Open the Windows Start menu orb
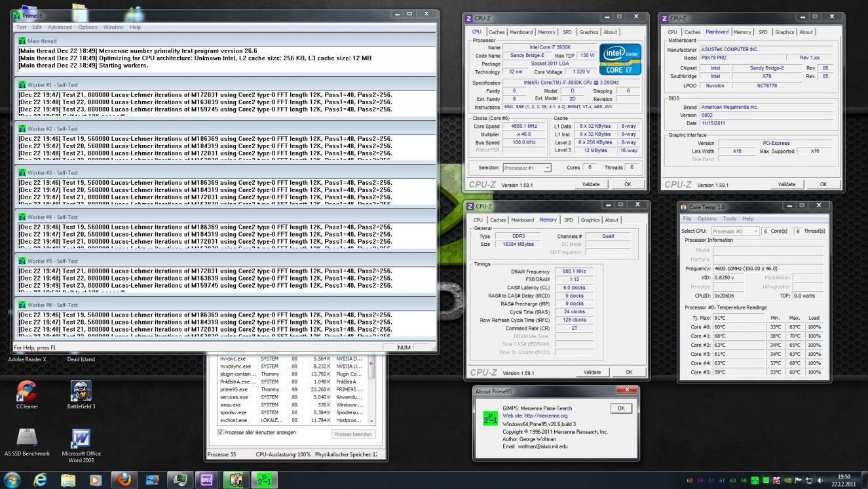Screen dimensions: 868x489 (x=12, y=480)
